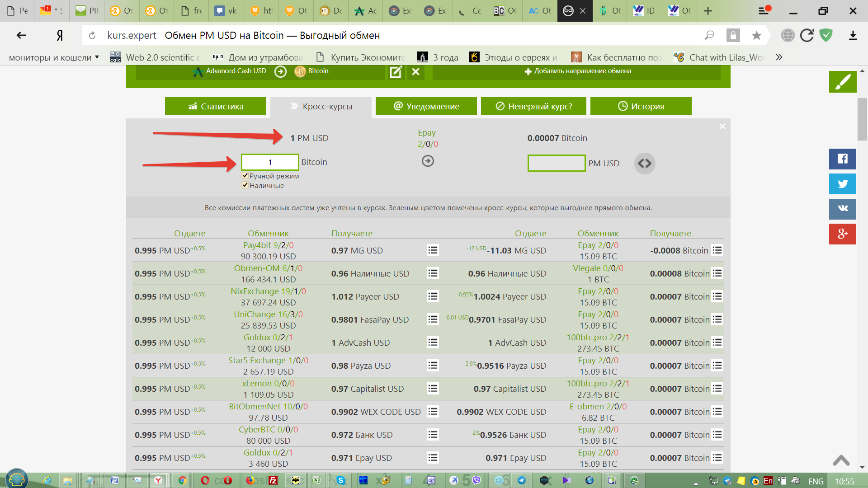Open list icon beside 0.00008 Bitcoin

(717, 273)
